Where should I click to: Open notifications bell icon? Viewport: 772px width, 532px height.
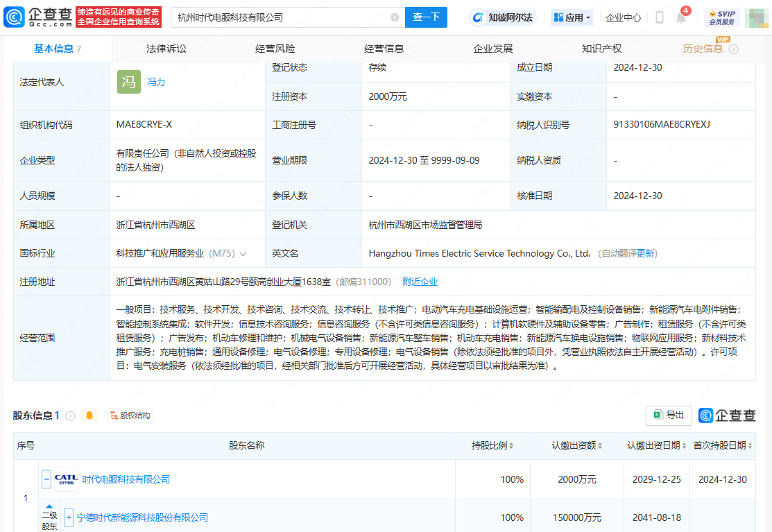681,18
